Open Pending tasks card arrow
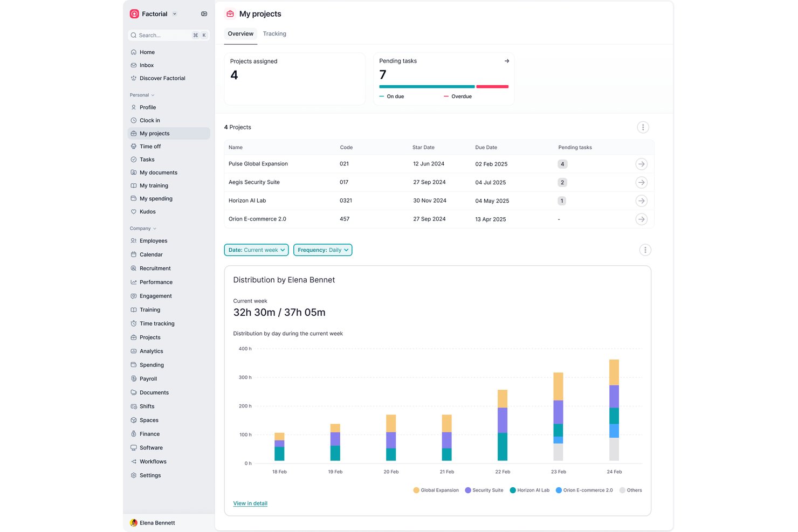The width and height of the screenshot is (798, 532). (507, 61)
